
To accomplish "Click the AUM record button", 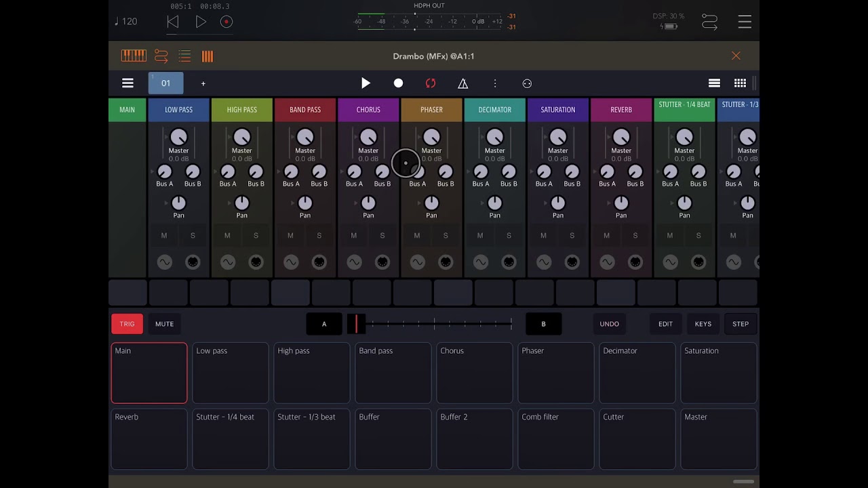I will click(226, 22).
